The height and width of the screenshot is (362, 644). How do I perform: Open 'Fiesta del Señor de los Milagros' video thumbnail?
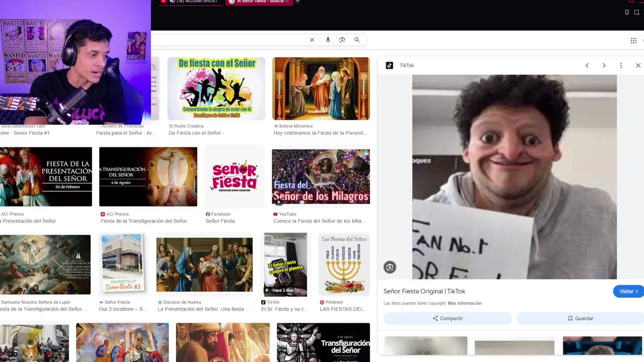pyautogui.click(x=321, y=176)
